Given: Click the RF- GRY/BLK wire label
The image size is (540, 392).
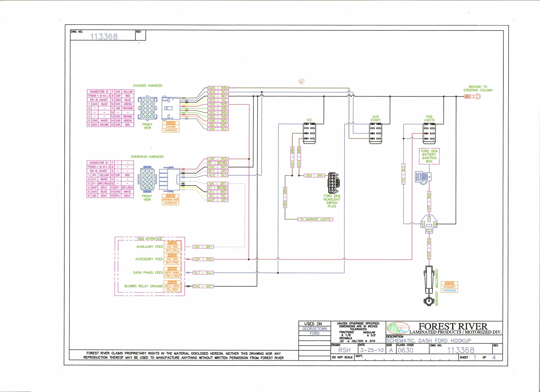Looking at the screenshot, I should [218, 163].
